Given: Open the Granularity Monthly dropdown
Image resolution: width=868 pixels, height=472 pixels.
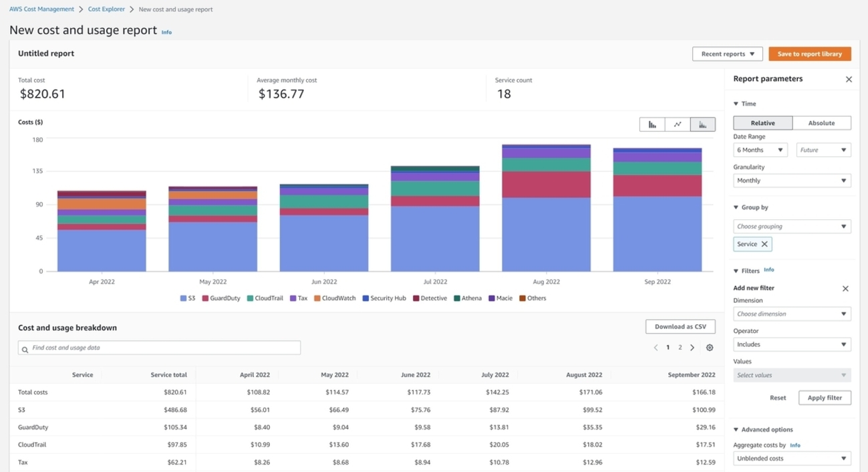Looking at the screenshot, I should (x=792, y=181).
